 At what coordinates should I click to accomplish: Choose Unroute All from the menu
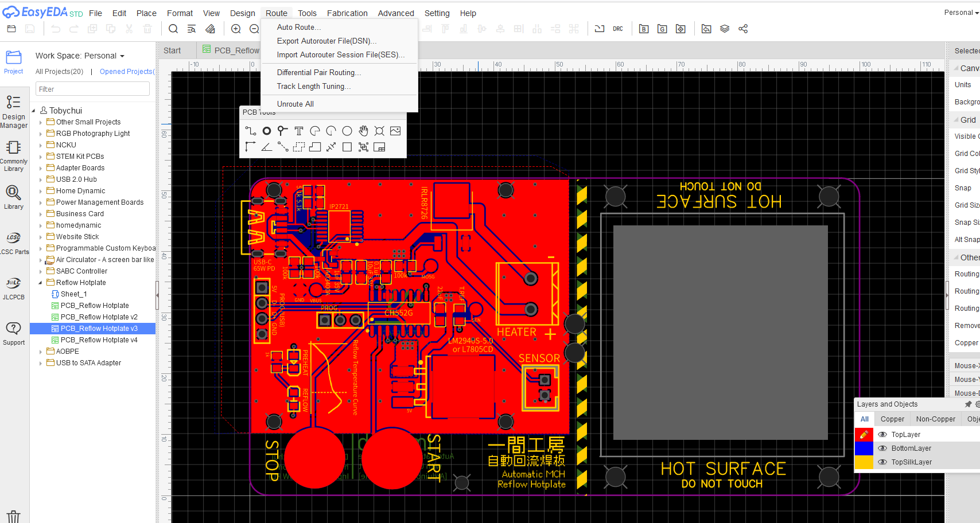(x=295, y=104)
